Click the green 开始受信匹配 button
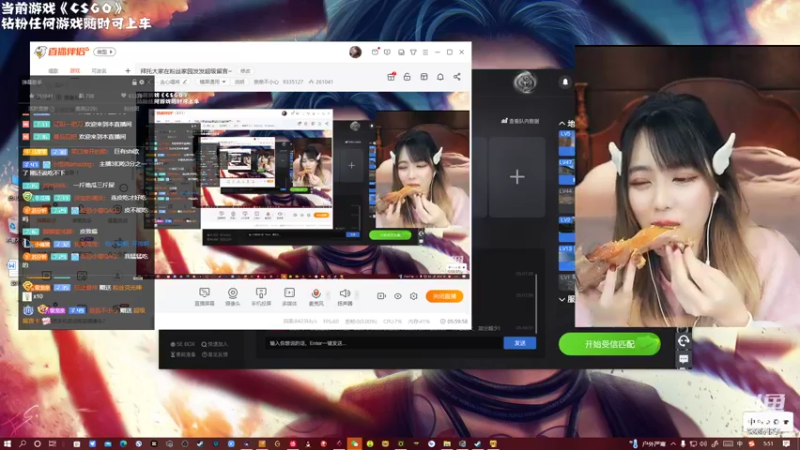The width and height of the screenshot is (800, 450). coord(609,344)
